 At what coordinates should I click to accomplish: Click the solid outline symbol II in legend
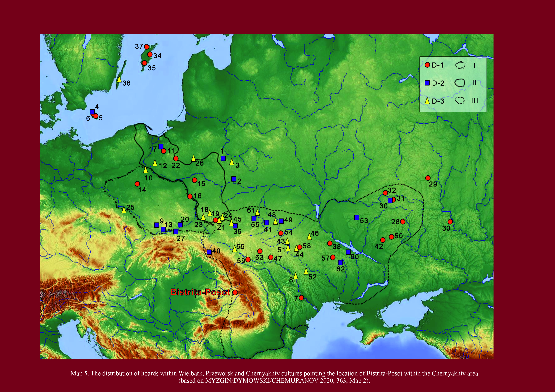[460, 83]
